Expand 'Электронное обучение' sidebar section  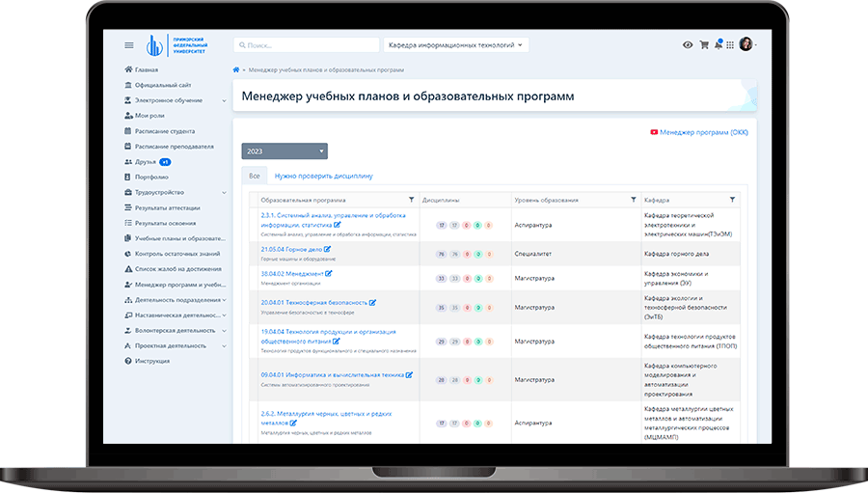(175, 100)
